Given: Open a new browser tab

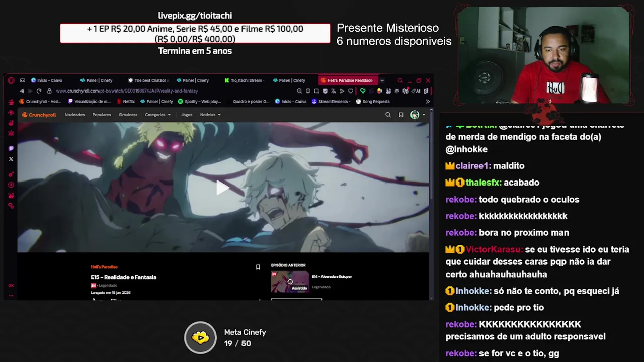Looking at the screenshot, I should tap(382, 80).
